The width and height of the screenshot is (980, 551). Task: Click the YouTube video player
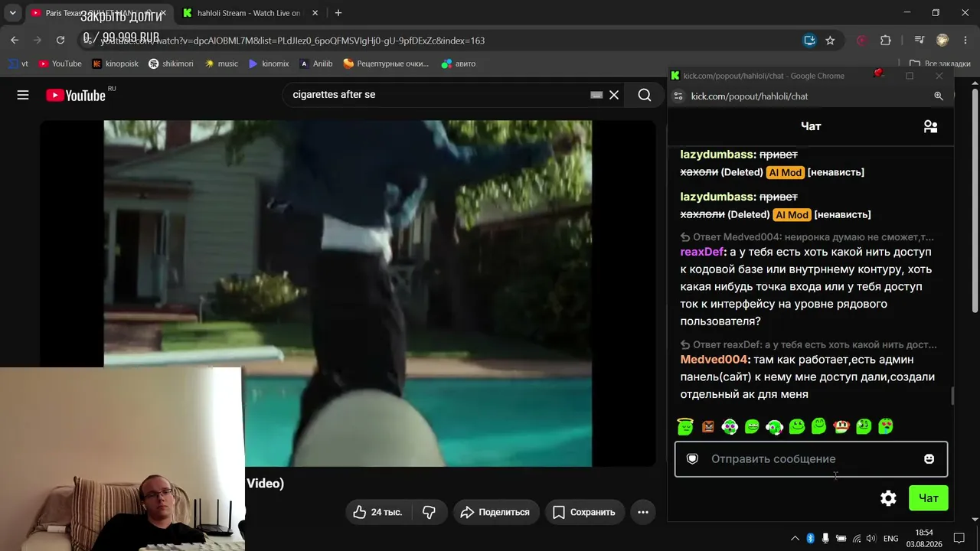click(348, 293)
